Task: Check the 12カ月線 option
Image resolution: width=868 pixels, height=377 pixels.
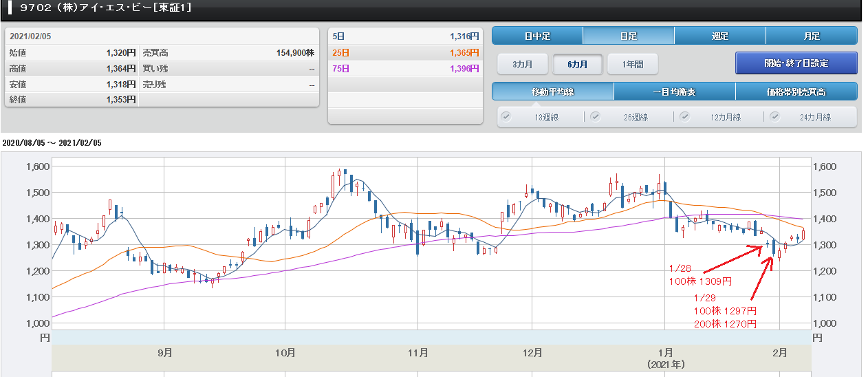Action: (685, 117)
